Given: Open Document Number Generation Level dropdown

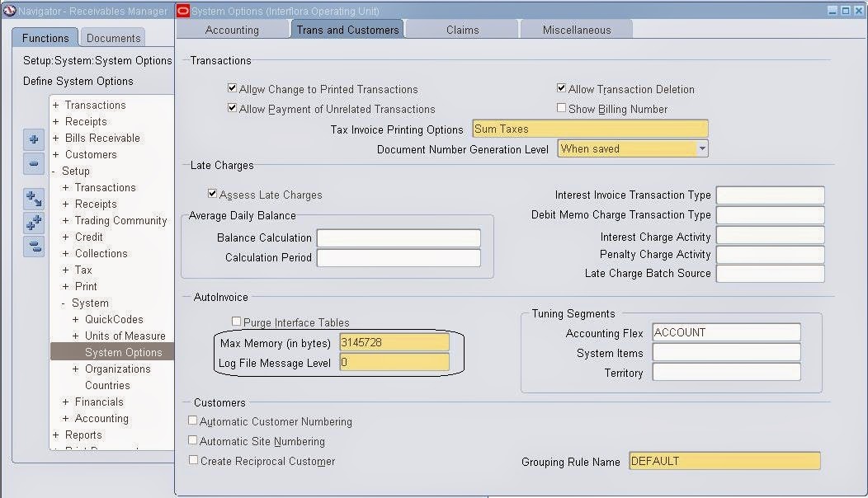Looking at the screenshot, I should click(x=702, y=149).
